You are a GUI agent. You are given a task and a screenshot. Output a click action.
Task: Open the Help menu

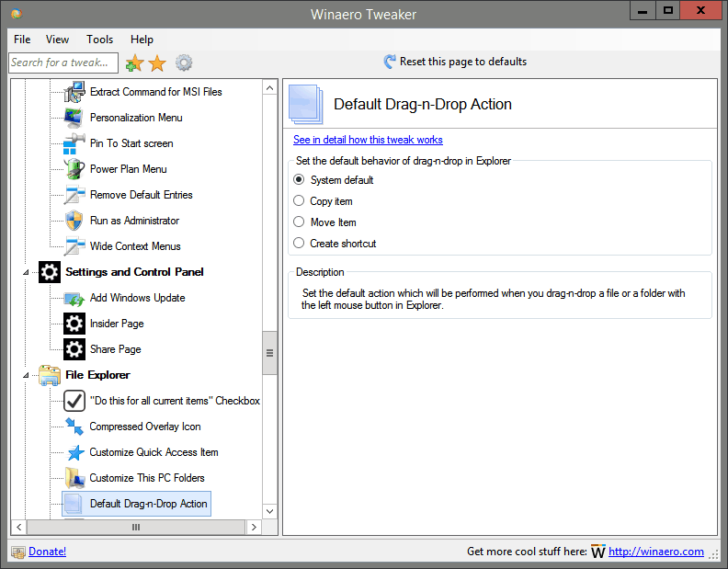point(142,40)
